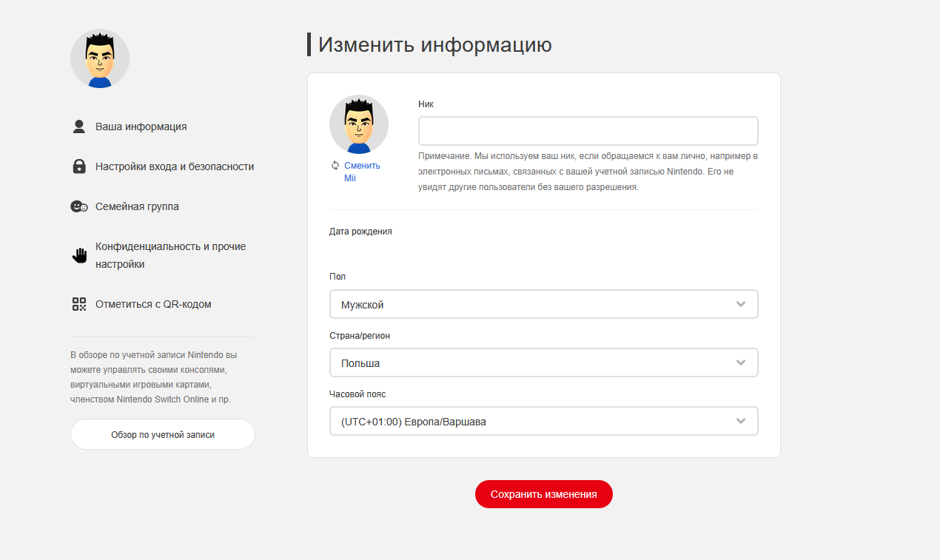The image size is (940, 560).
Task: Click the Mii avatar next to Ник field
Action: tap(359, 124)
